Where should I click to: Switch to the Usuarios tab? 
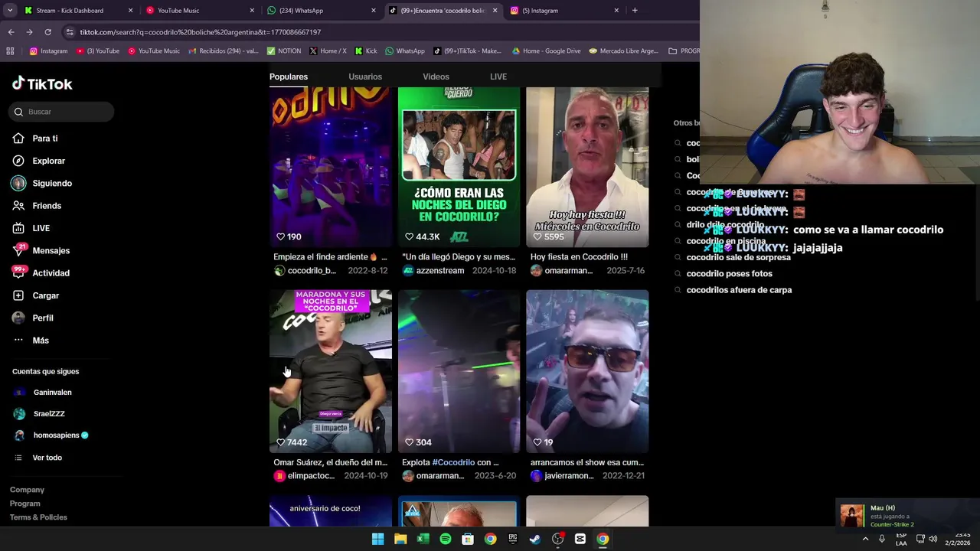click(x=365, y=77)
